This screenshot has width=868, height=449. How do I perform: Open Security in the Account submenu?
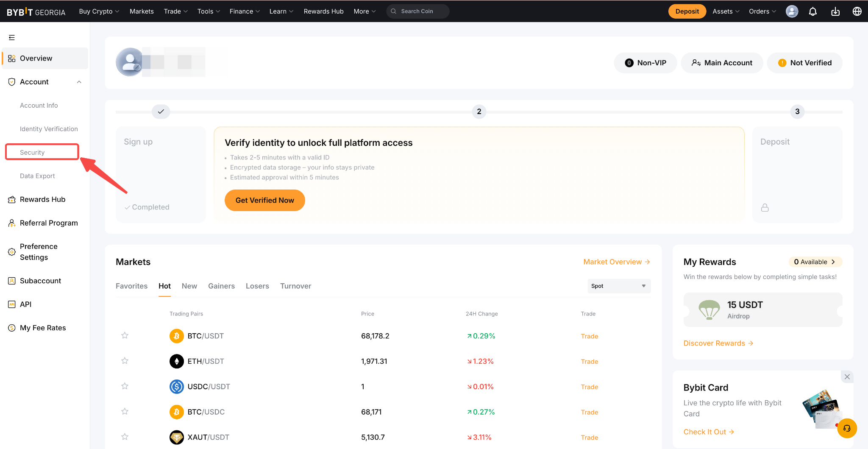[32, 152]
